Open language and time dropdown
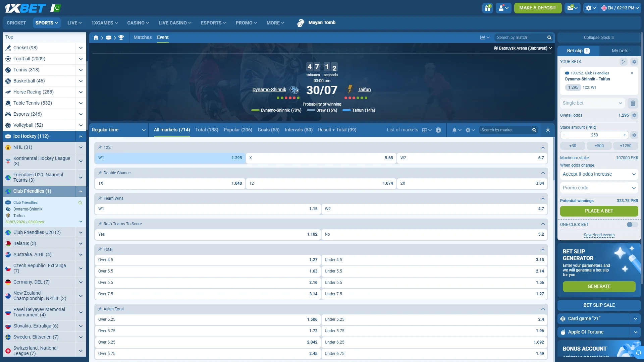This screenshot has height=362, width=644. click(620, 8)
